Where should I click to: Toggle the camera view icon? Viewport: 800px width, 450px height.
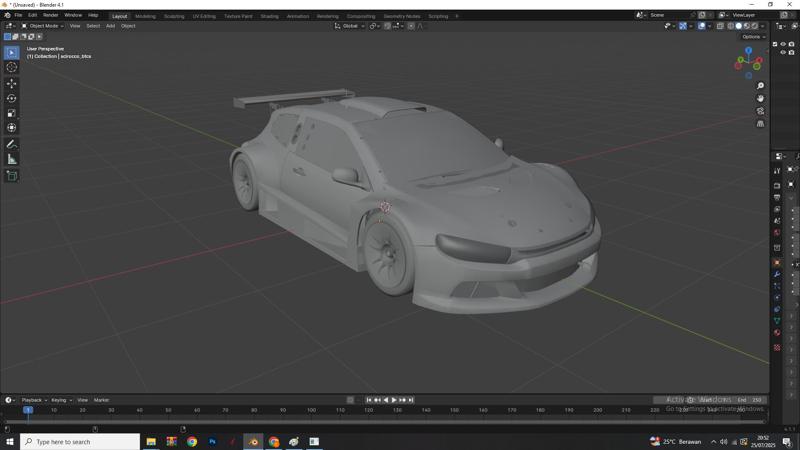click(x=760, y=111)
